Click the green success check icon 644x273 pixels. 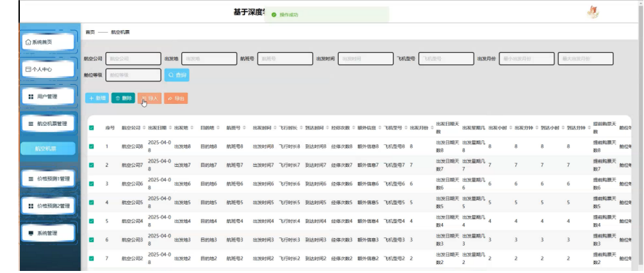click(x=274, y=15)
